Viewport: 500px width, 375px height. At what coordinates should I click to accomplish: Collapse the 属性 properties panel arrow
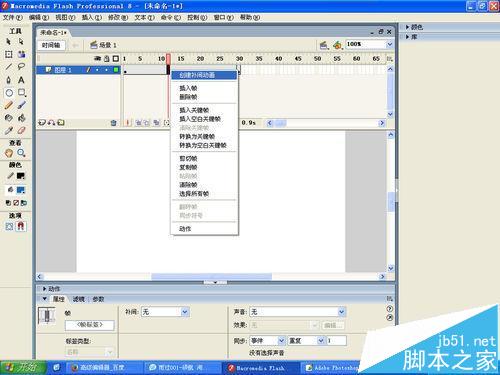click(45, 299)
